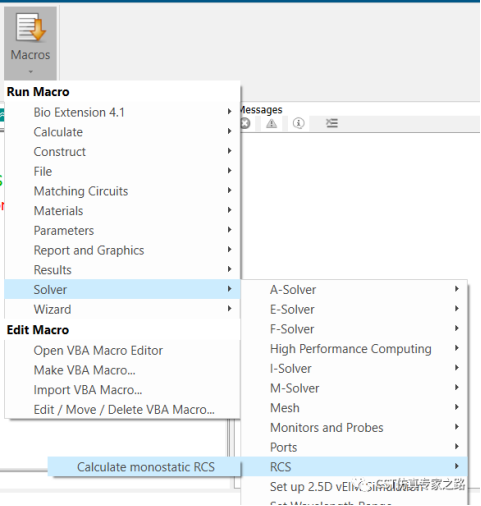Open the RCS submenu entry
The height and width of the screenshot is (506, 481).
(354, 467)
